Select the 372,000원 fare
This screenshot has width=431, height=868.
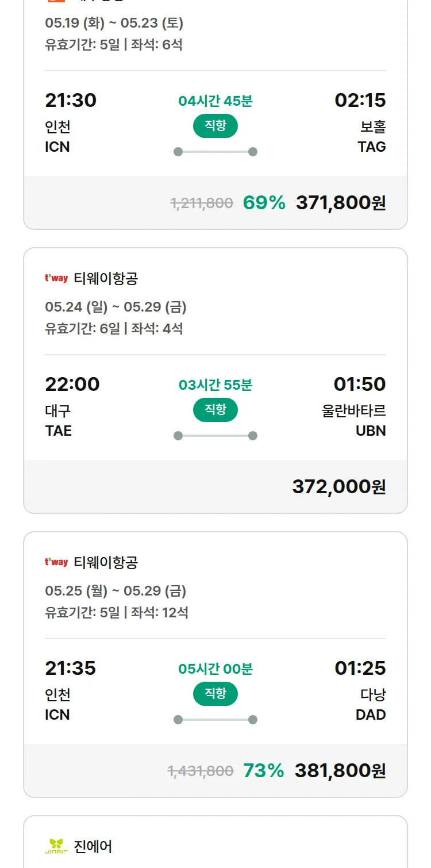click(x=339, y=487)
